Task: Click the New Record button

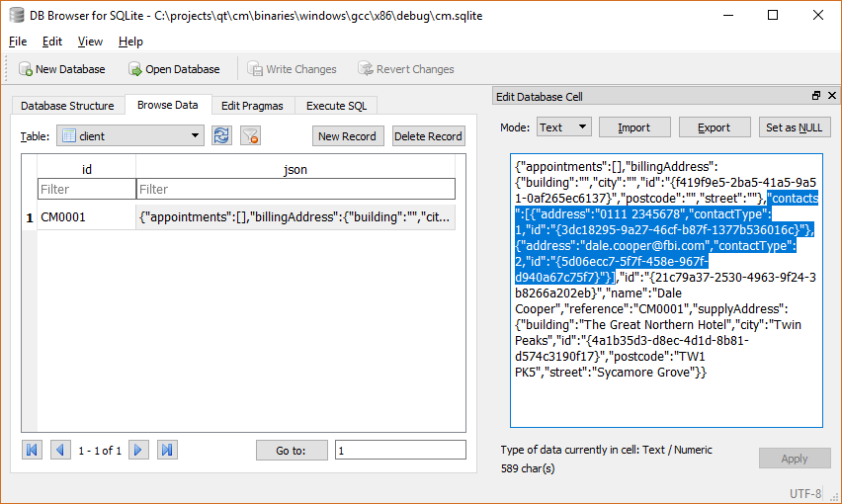Action: 348,136
